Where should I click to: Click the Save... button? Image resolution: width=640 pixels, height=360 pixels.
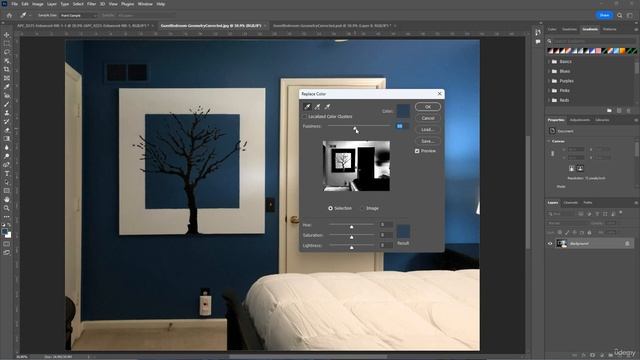click(428, 141)
